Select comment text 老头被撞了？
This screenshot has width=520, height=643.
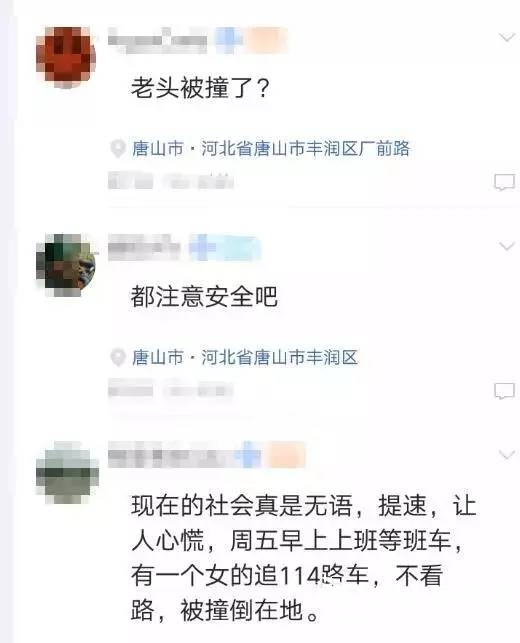tap(200, 87)
